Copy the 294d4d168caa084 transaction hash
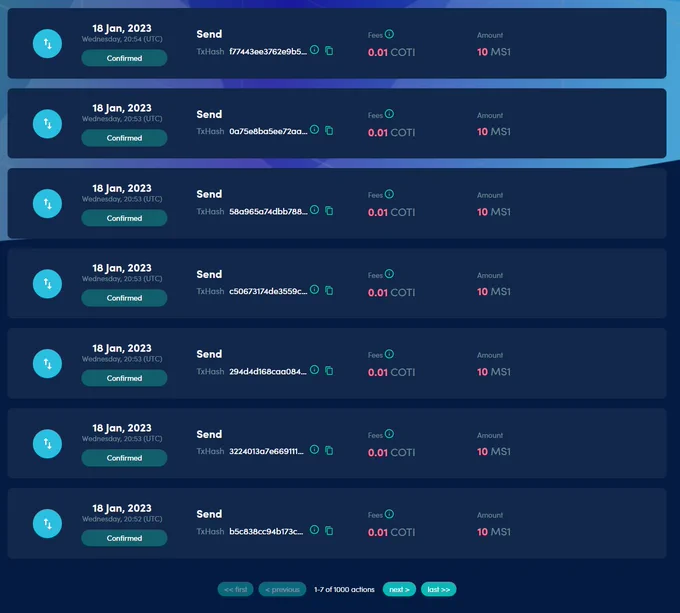This screenshot has height=613, width=680. 329,371
